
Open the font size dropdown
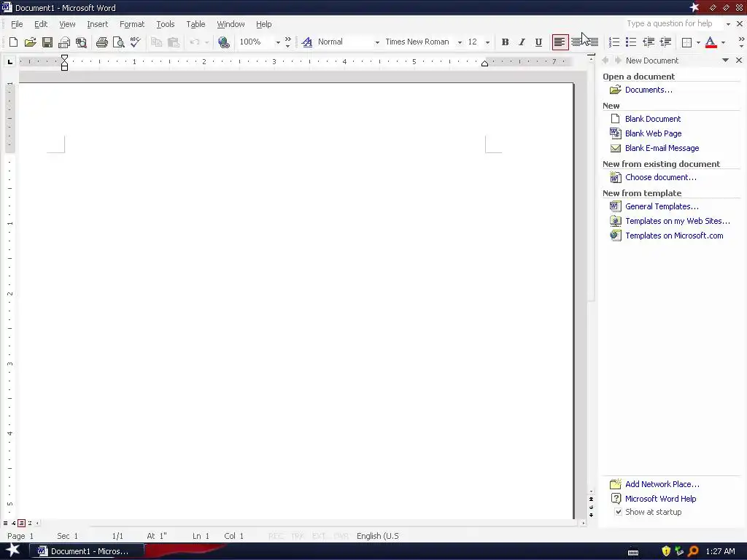click(487, 42)
